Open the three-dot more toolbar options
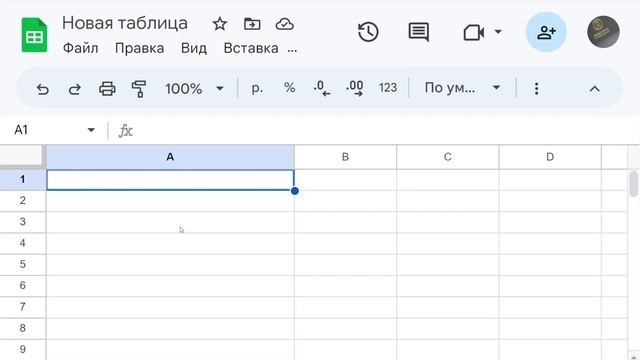 536,89
